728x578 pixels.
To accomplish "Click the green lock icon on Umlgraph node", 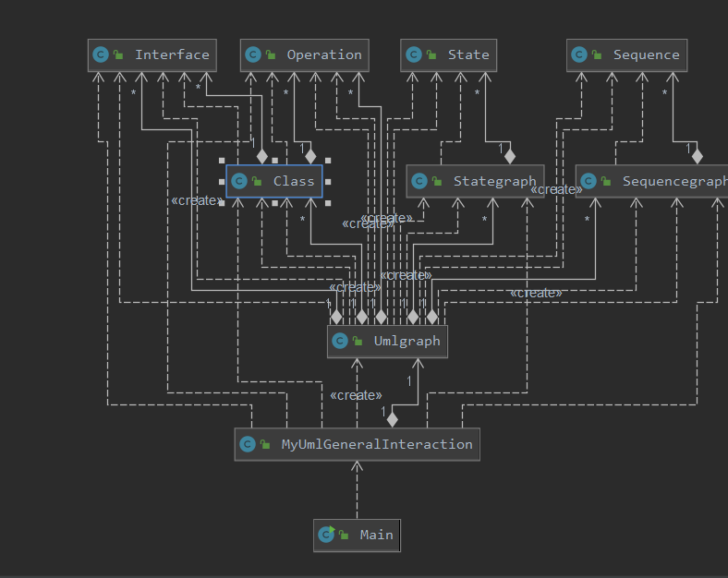I will click(x=358, y=341).
